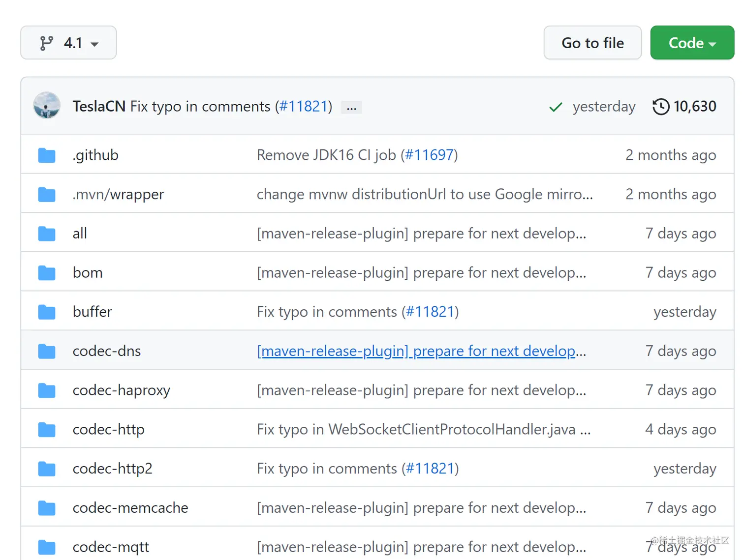Screen dimensions: 744x560
Task: Click TeslaCN's avatar thumbnail
Action: pyautogui.click(x=47, y=105)
